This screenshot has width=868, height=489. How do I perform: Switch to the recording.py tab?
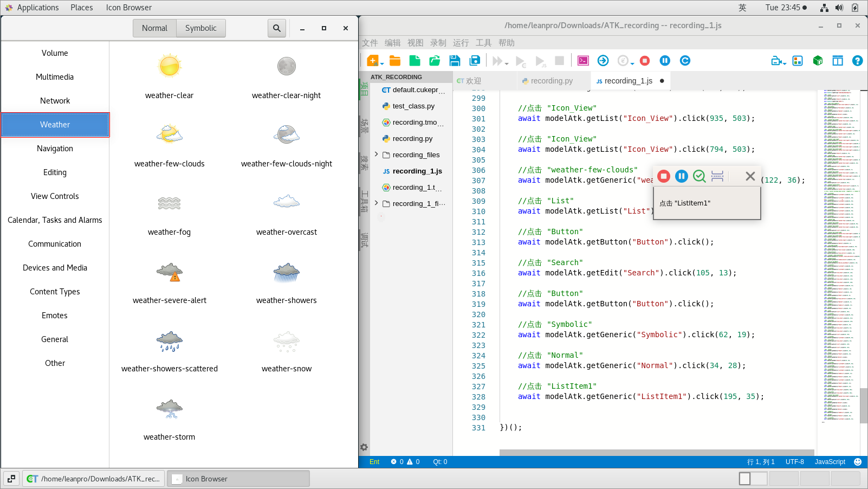[551, 81]
